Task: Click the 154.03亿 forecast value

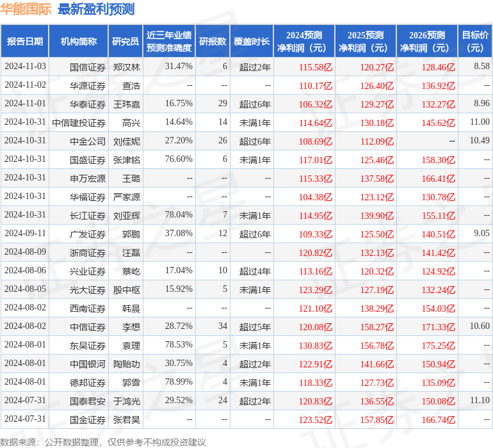Action: [x=439, y=308]
